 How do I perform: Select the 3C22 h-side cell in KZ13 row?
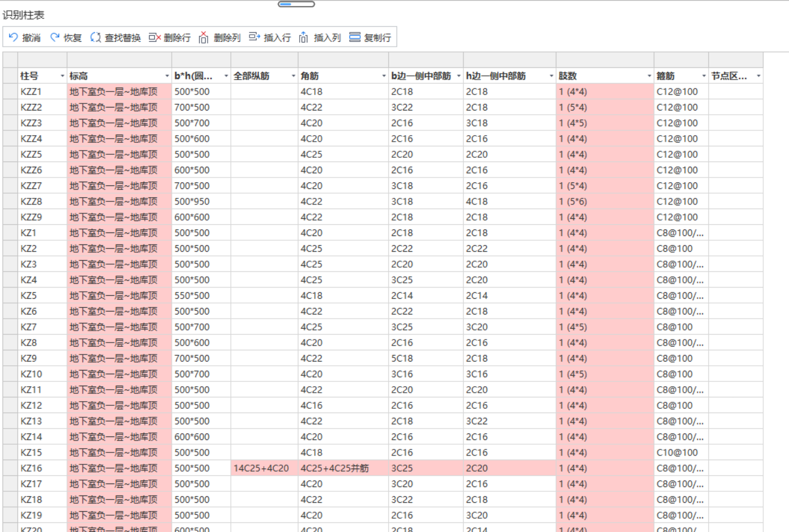[510, 421]
